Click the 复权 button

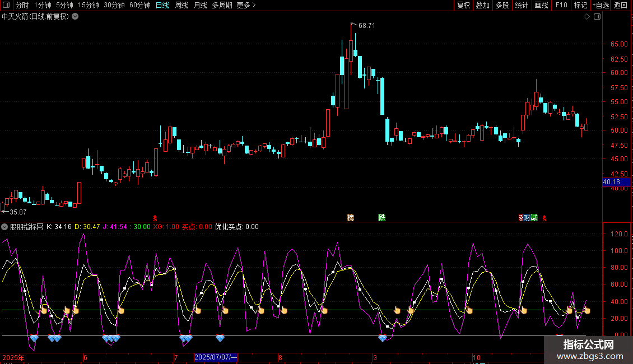[x=464, y=6]
